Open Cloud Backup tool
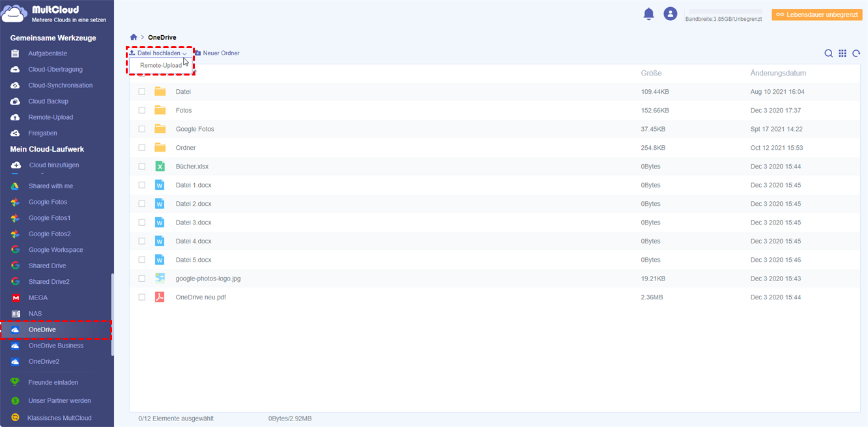Image resolution: width=868 pixels, height=427 pixels. click(x=48, y=101)
